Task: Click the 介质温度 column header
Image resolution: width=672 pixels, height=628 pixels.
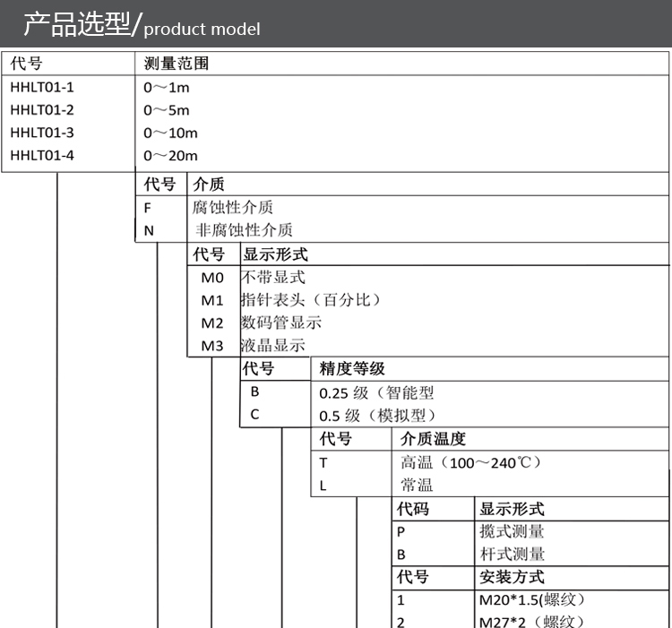Action: [433, 439]
